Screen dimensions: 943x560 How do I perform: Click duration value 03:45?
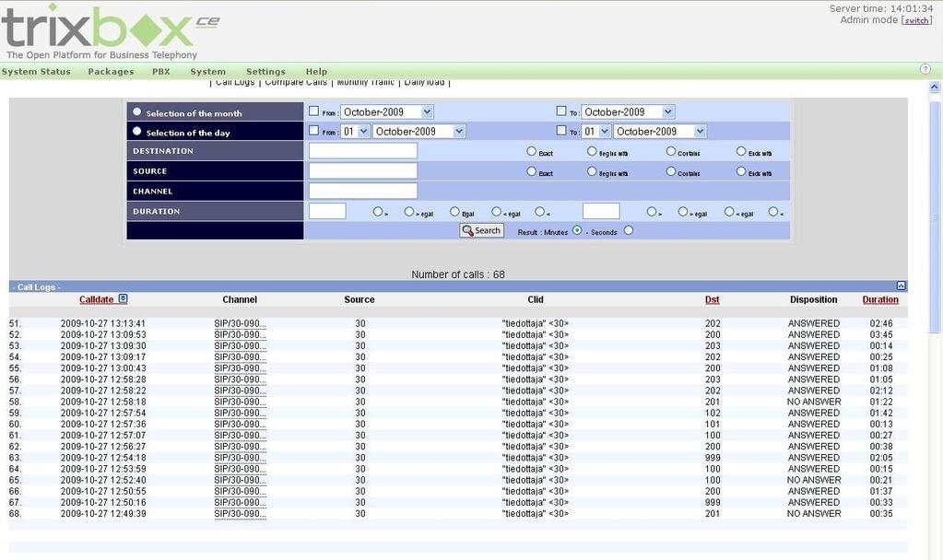[x=881, y=334]
